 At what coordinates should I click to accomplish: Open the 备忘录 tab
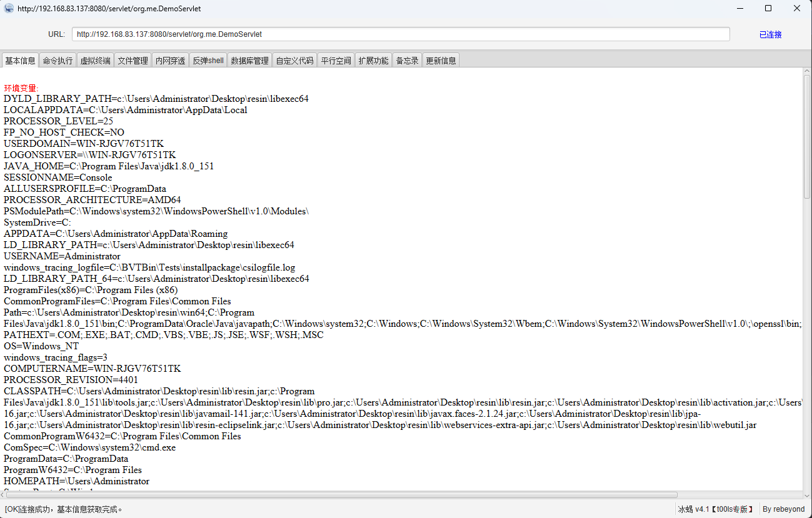[407, 61]
